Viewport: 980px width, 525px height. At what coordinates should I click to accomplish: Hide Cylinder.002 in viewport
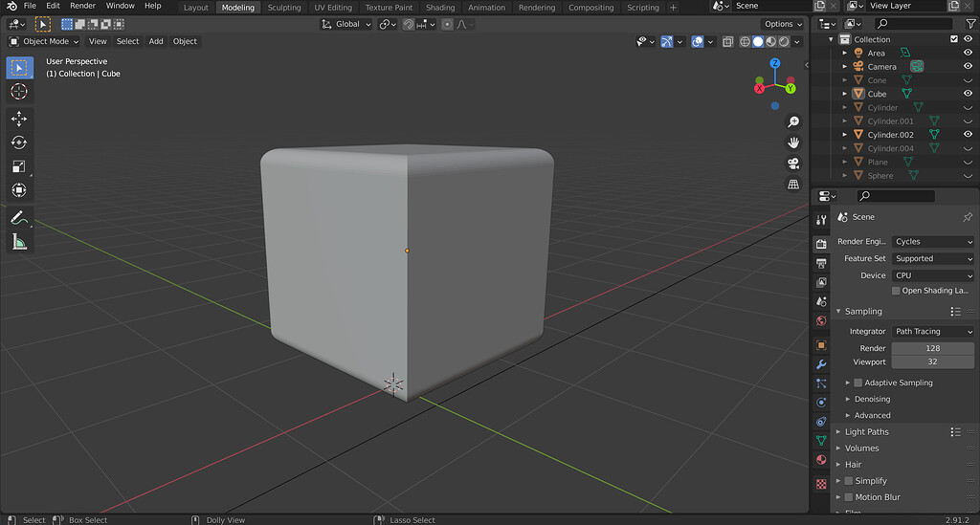(x=968, y=134)
